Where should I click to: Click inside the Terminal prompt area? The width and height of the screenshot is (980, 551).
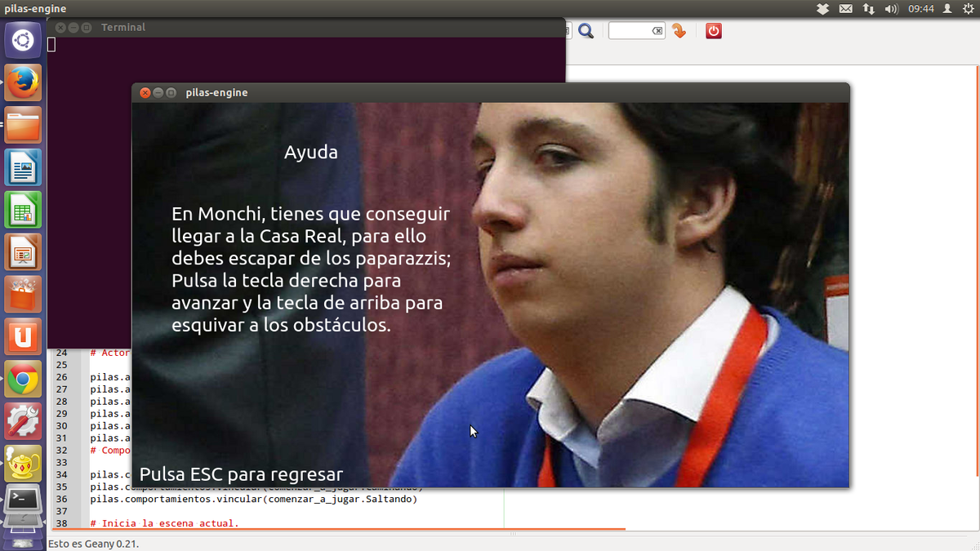pyautogui.click(x=306, y=192)
